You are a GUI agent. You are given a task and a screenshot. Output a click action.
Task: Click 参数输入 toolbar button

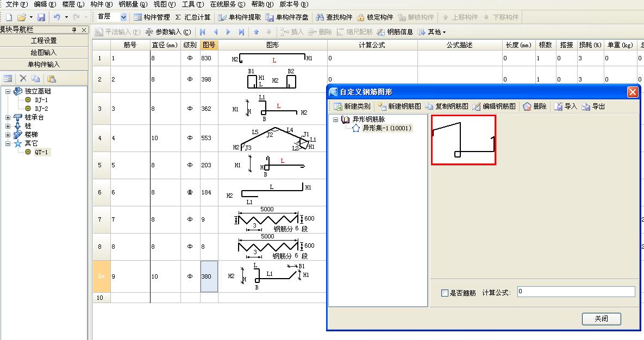[x=168, y=32]
